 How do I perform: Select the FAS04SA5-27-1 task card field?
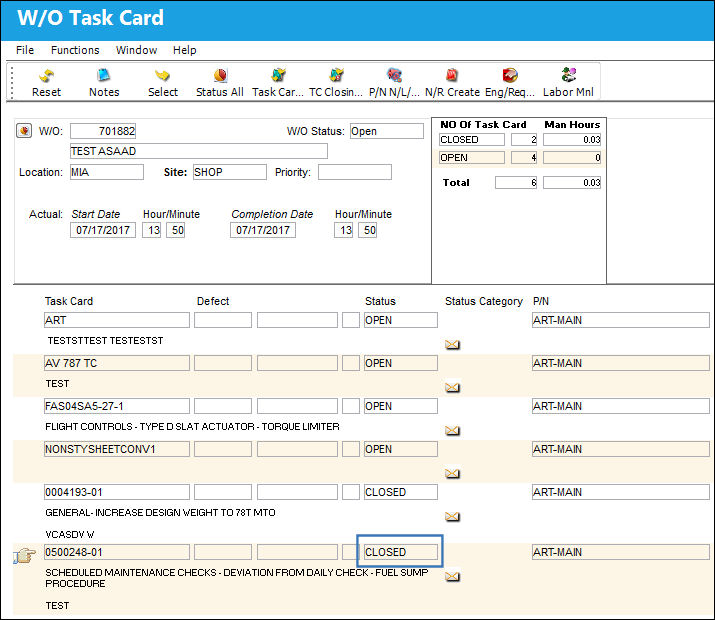pyautogui.click(x=117, y=406)
